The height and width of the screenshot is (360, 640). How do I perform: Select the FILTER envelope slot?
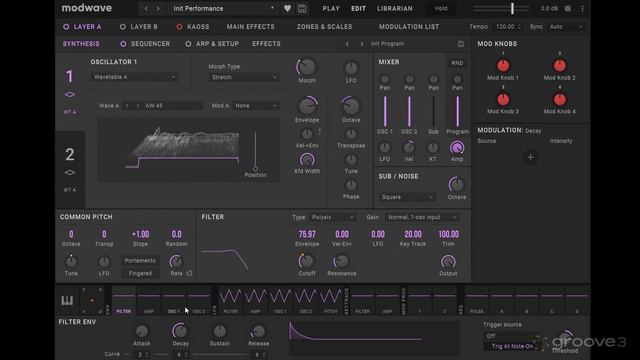[x=124, y=300]
